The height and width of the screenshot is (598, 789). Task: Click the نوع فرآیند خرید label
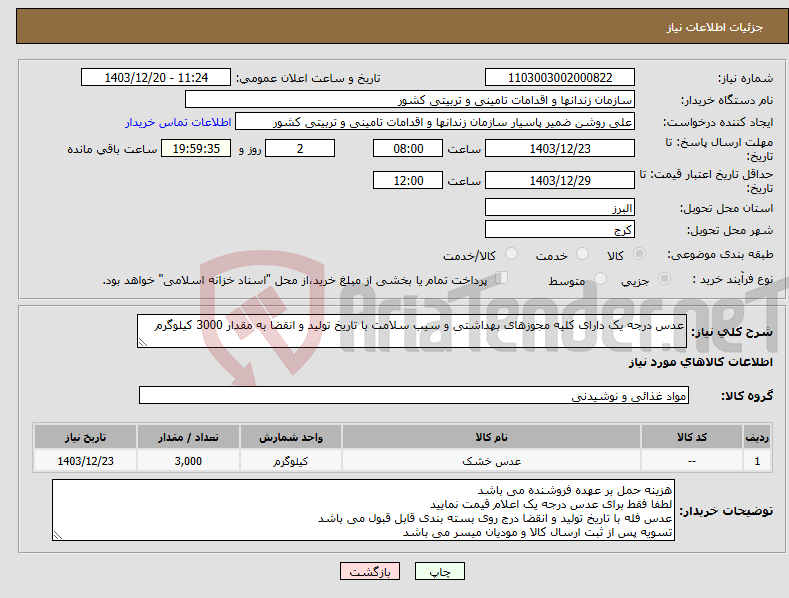point(733,279)
